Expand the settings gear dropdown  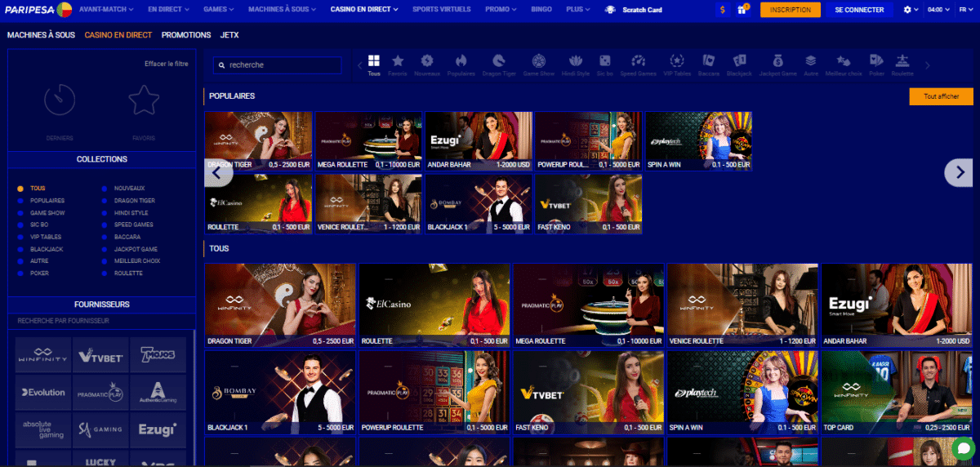(911, 10)
